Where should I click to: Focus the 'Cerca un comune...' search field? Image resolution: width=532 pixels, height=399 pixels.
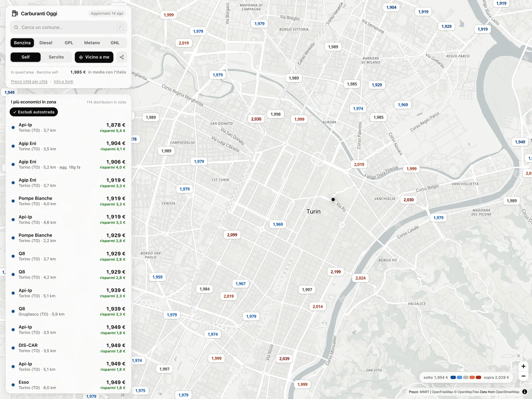click(68, 27)
